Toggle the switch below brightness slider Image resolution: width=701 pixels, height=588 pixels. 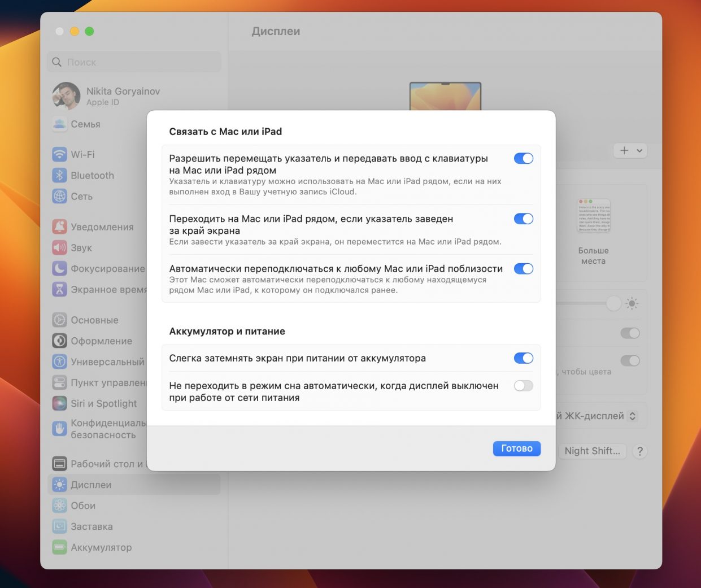pyautogui.click(x=630, y=333)
